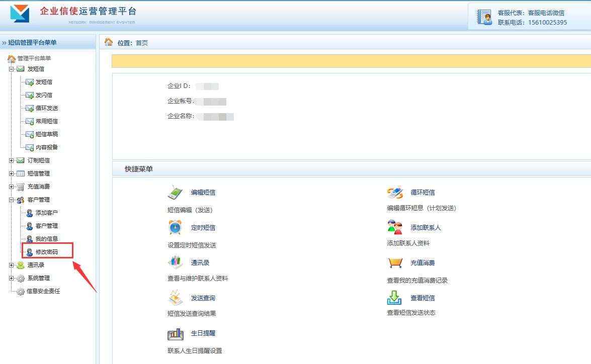Open the 通讯录 quick menu link
The image size is (591, 364).
[x=200, y=263]
